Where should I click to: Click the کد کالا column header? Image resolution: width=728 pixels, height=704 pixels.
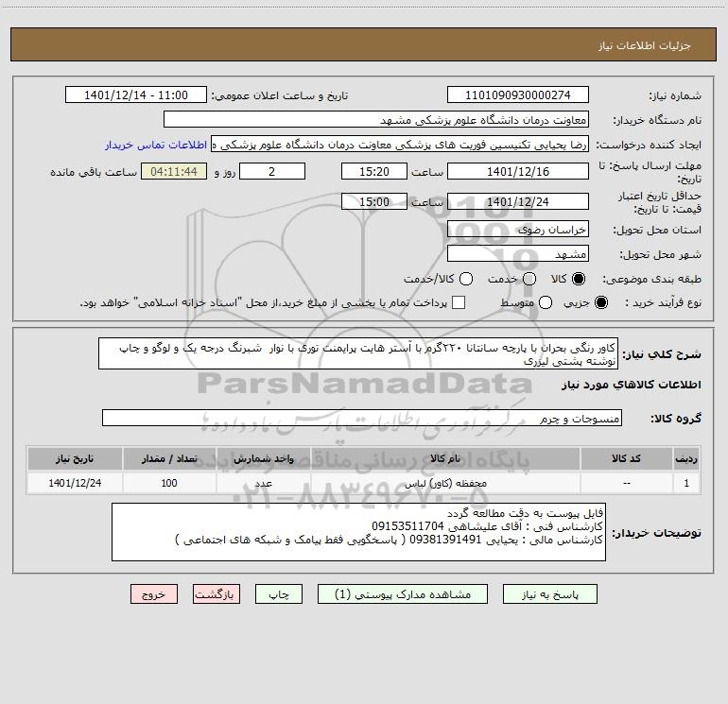tap(626, 458)
